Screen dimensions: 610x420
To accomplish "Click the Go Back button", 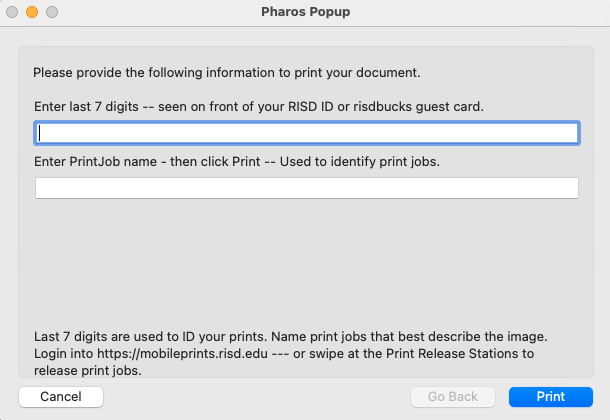I will tap(452, 397).
